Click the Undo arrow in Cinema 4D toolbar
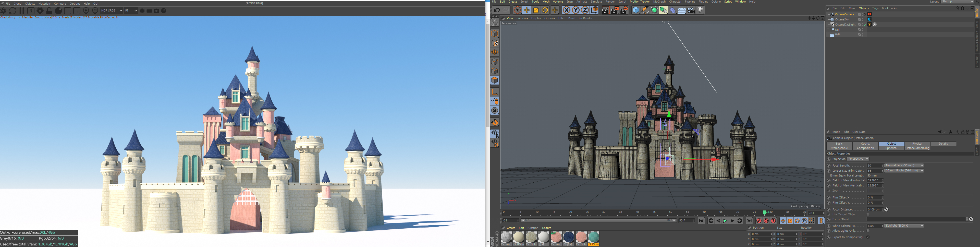Image resolution: width=980 pixels, height=247 pixels. click(x=496, y=10)
